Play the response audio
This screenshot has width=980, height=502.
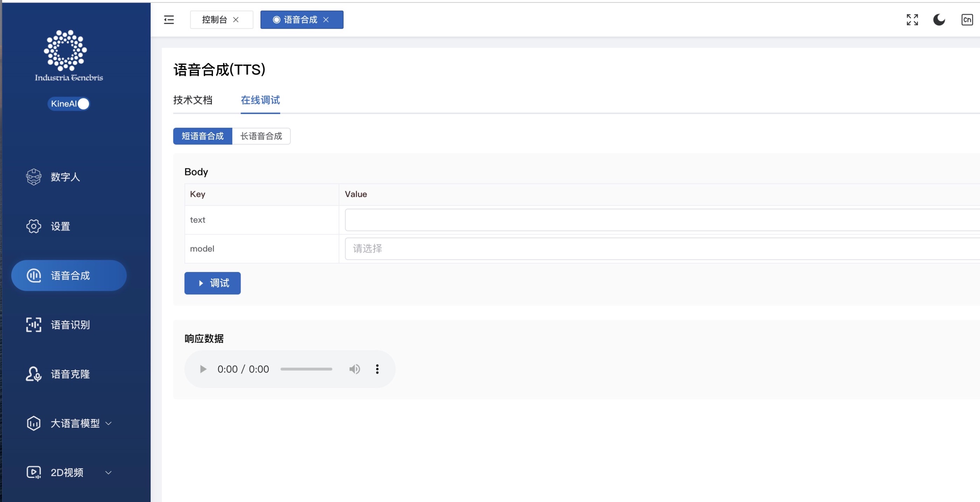pyautogui.click(x=203, y=369)
